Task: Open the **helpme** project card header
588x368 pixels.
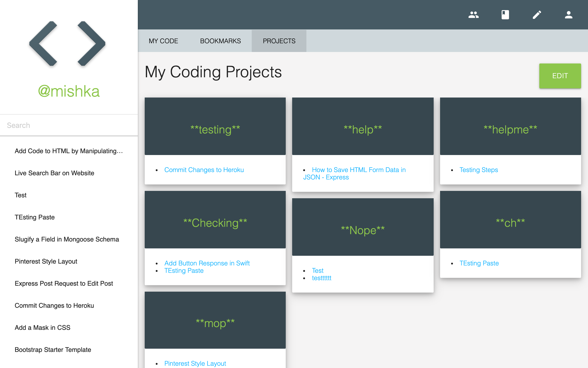Action: (x=510, y=126)
